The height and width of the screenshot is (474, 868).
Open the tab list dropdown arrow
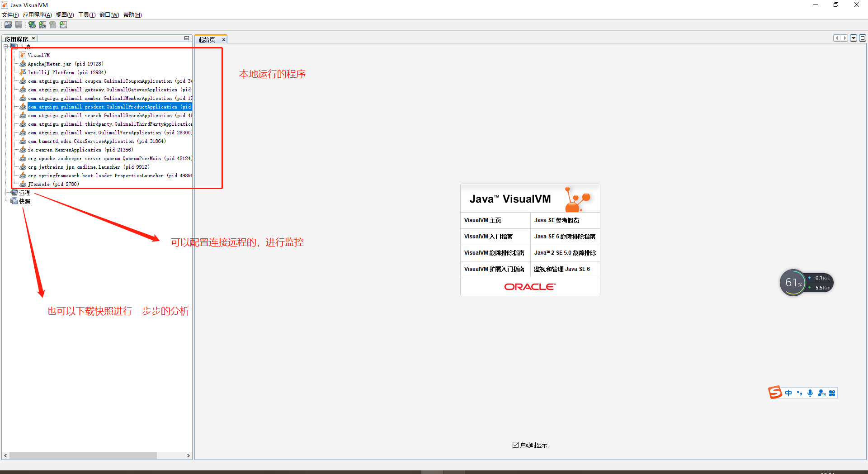pos(854,38)
